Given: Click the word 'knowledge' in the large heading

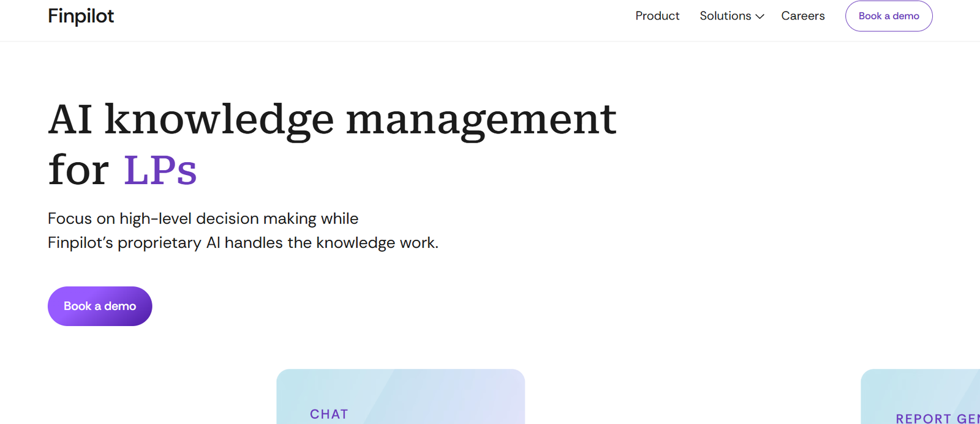Looking at the screenshot, I should pos(219,120).
